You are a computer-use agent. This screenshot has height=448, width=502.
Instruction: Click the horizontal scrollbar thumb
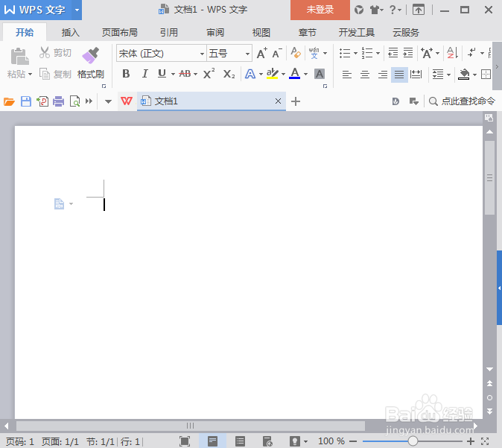tap(191, 426)
